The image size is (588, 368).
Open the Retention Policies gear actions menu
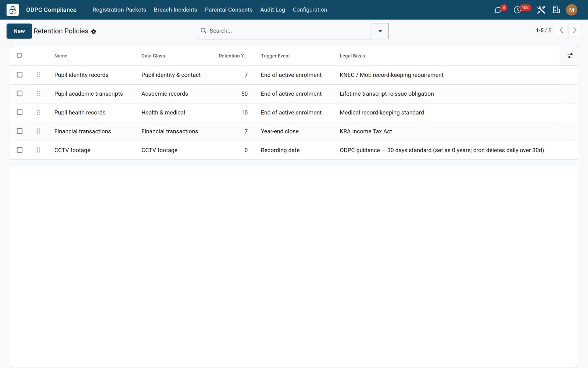click(x=94, y=32)
